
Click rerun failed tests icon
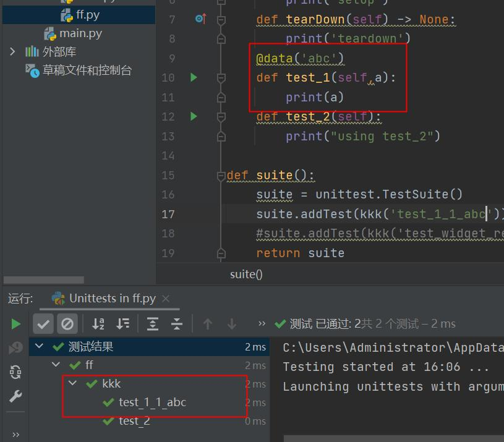[15, 347]
